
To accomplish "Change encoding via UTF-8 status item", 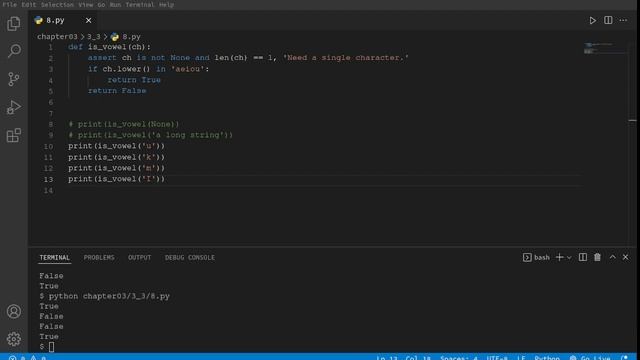I will pos(497,357).
